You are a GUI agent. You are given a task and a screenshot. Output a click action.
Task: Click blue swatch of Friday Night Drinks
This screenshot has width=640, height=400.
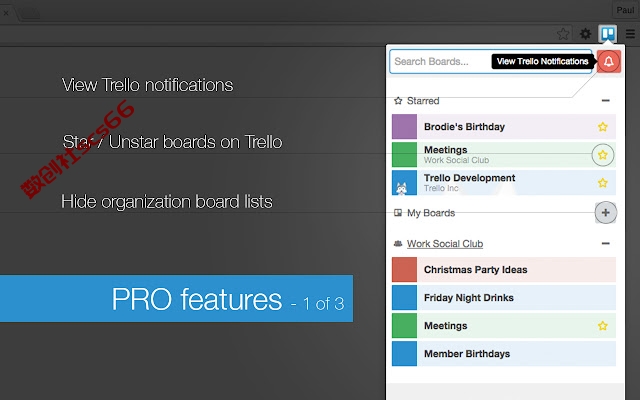(404, 298)
